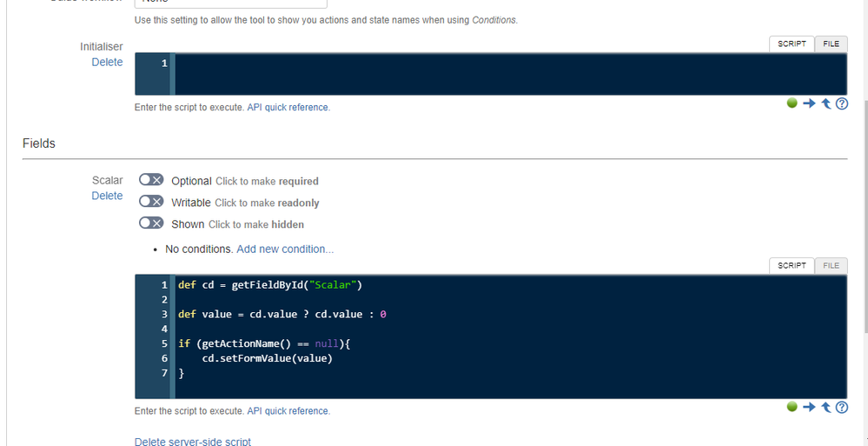Click right arrow icon below Scalar script editor
Image resolution: width=868 pixels, height=446 pixels.
809,407
